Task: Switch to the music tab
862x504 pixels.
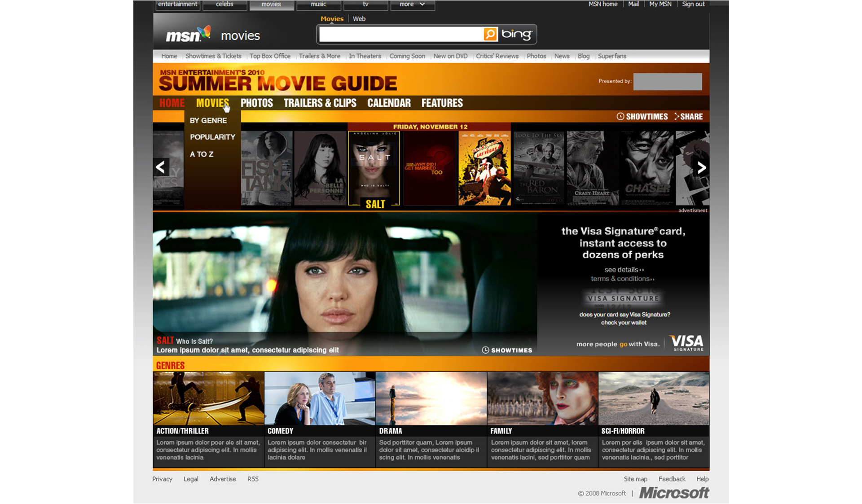Action: pyautogui.click(x=319, y=4)
